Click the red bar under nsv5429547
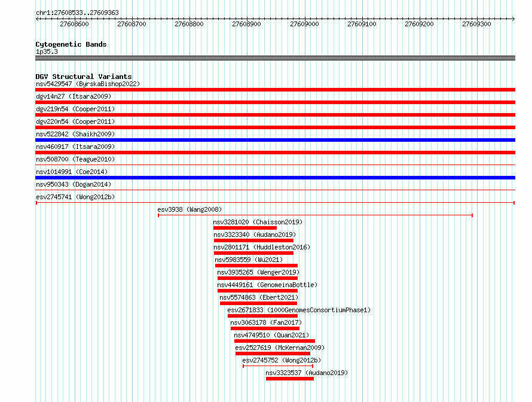This screenshot has width=532, height=402. (x=275, y=90)
